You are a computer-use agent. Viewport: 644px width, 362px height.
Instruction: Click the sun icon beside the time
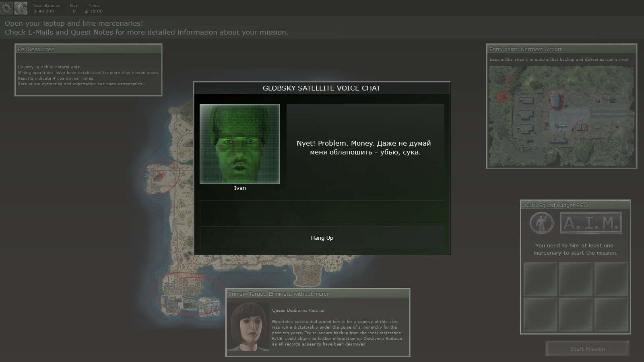pyautogui.click(x=86, y=11)
